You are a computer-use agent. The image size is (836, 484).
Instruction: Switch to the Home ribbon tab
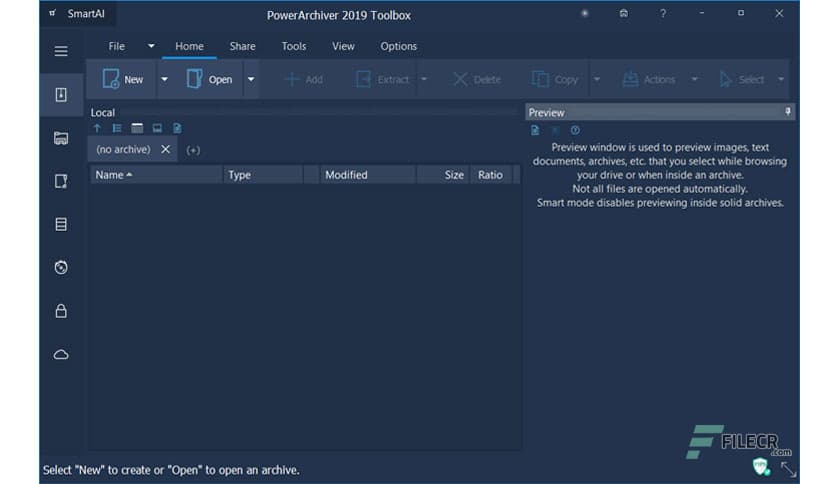click(x=189, y=46)
